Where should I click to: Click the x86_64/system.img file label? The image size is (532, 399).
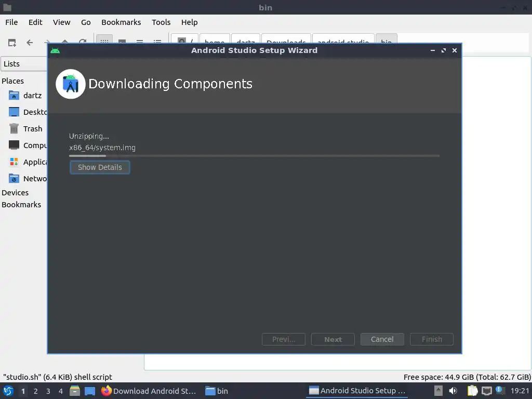(x=102, y=148)
